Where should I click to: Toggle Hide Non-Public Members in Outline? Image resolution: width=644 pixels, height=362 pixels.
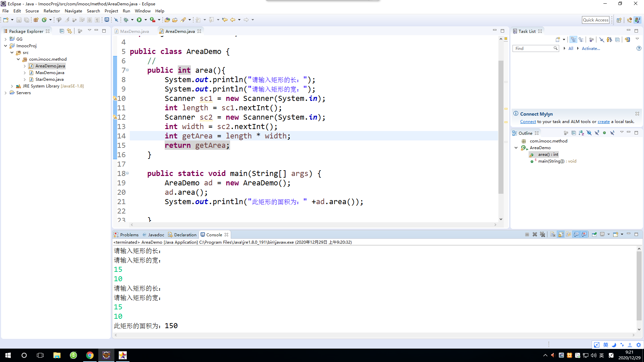pos(604,133)
